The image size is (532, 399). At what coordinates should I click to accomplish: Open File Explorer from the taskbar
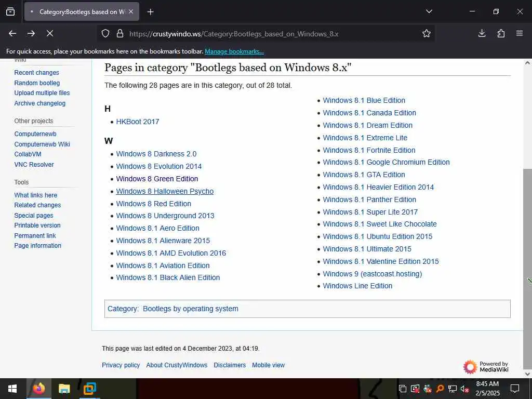click(64, 389)
